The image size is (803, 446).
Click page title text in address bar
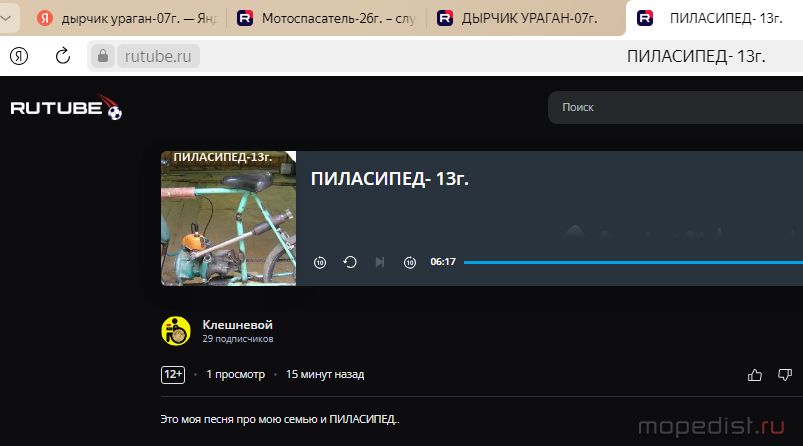tap(696, 56)
